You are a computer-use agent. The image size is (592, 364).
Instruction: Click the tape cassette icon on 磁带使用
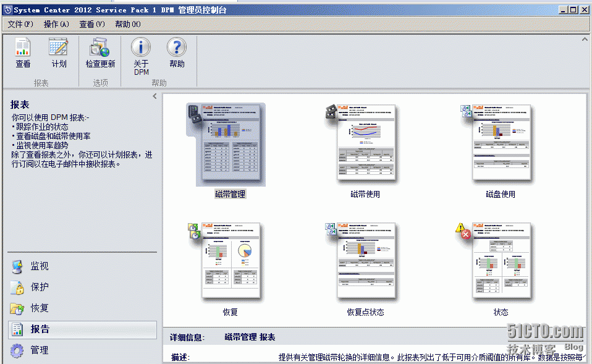(x=331, y=112)
